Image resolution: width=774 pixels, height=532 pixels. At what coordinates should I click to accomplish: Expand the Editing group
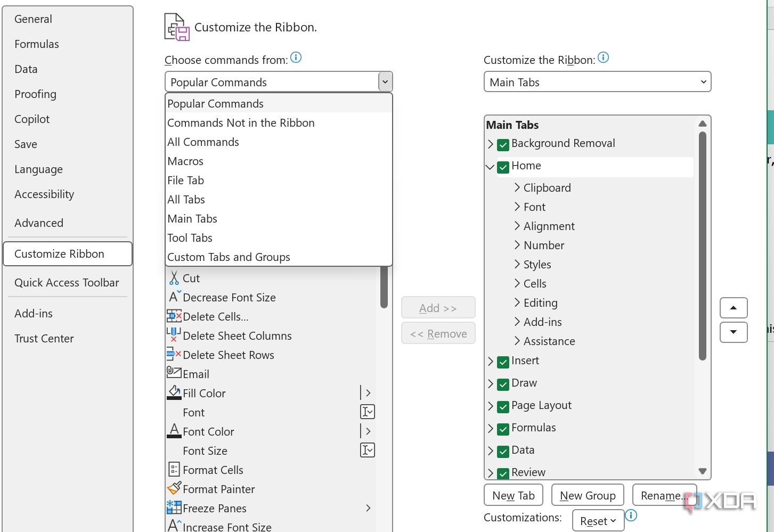click(517, 302)
